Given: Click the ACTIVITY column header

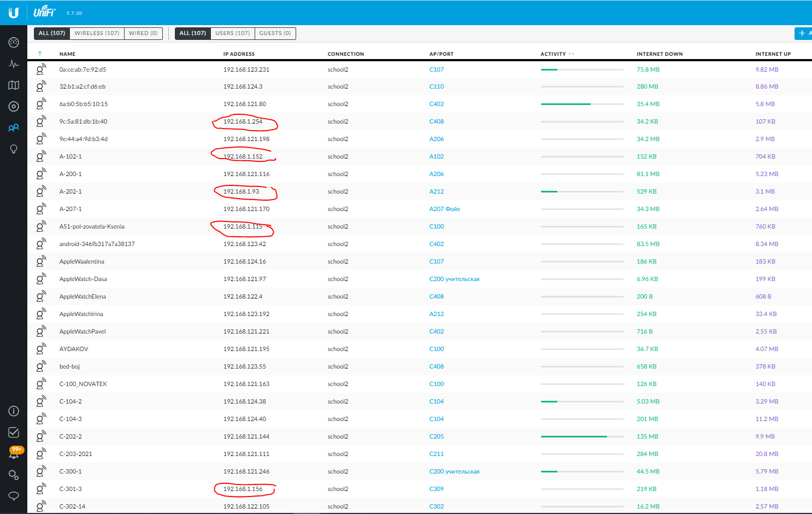Looking at the screenshot, I should tap(553, 54).
